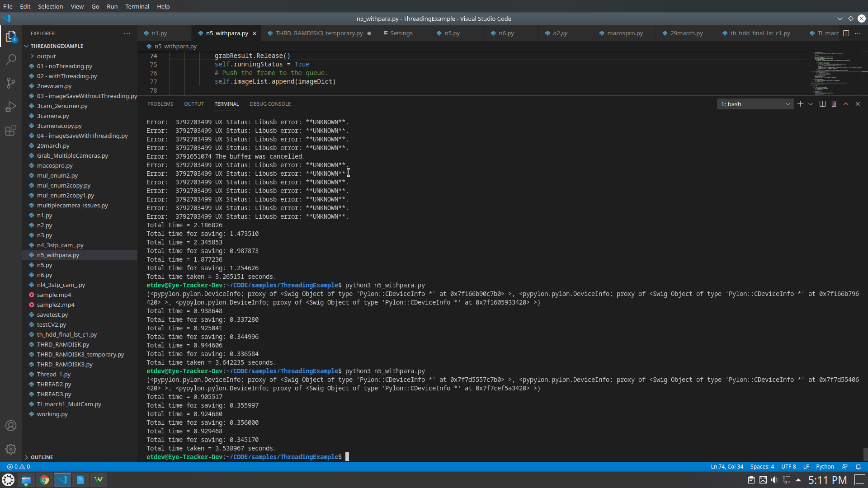Open the Terminal menu
868x488 pixels.
(137, 6)
